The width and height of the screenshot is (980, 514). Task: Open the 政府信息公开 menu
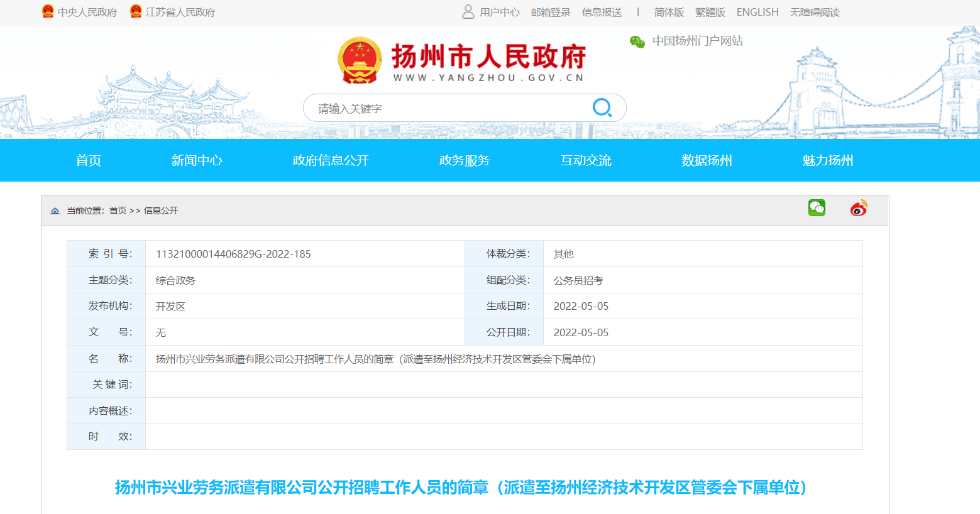coord(331,160)
